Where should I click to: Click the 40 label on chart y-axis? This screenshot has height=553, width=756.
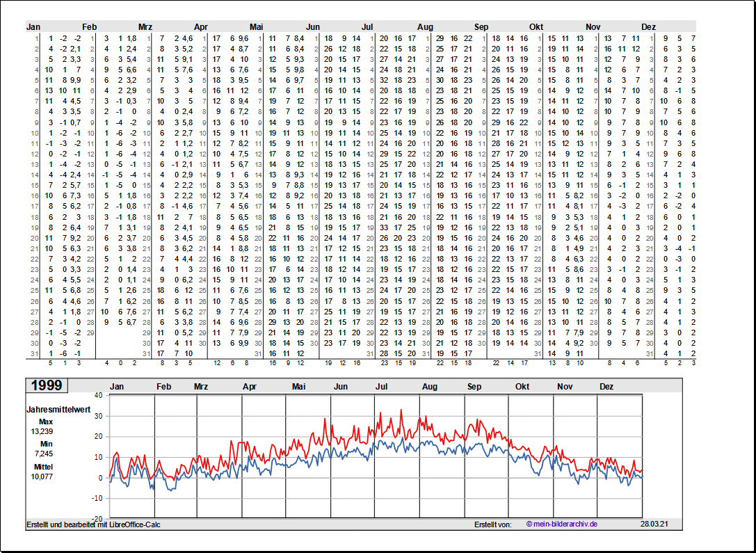(x=98, y=395)
